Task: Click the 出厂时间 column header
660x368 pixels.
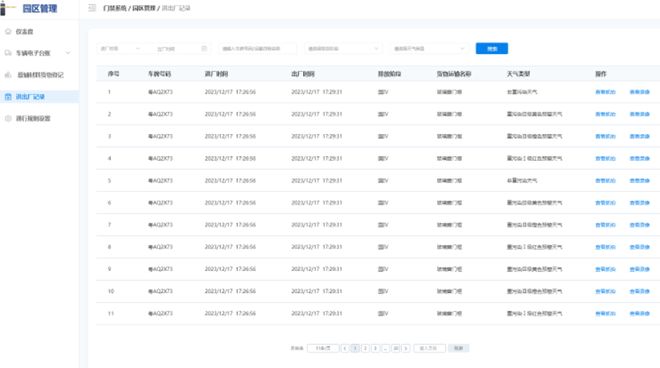Action: coord(303,74)
